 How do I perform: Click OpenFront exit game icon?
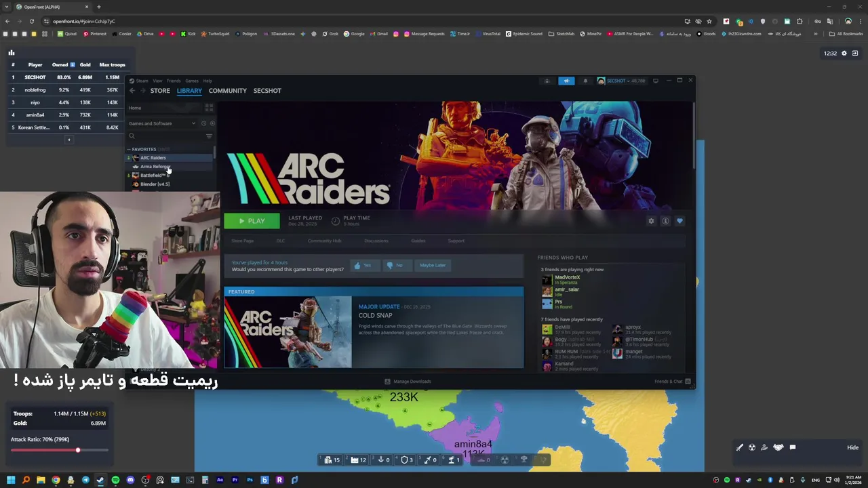pyautogui.click(x=855, y=54)
